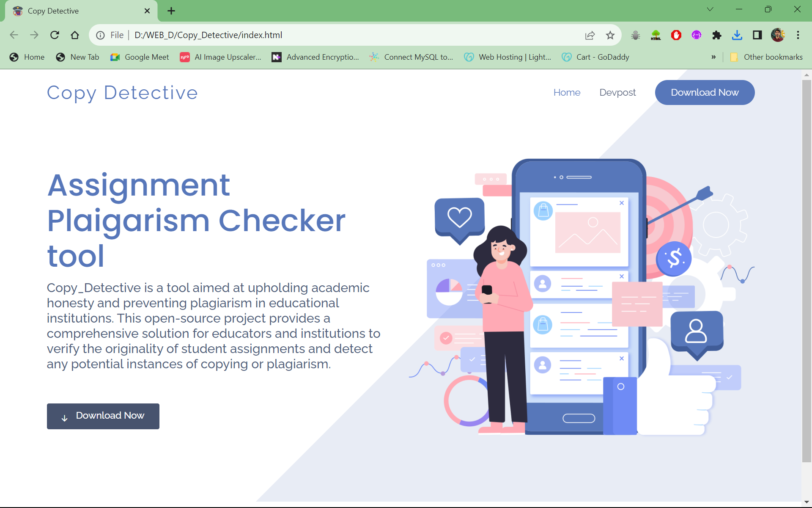Share the page via the share icon
Image resolution: width=812 pixels, height=508 pixels.
[x=590, y=35]
